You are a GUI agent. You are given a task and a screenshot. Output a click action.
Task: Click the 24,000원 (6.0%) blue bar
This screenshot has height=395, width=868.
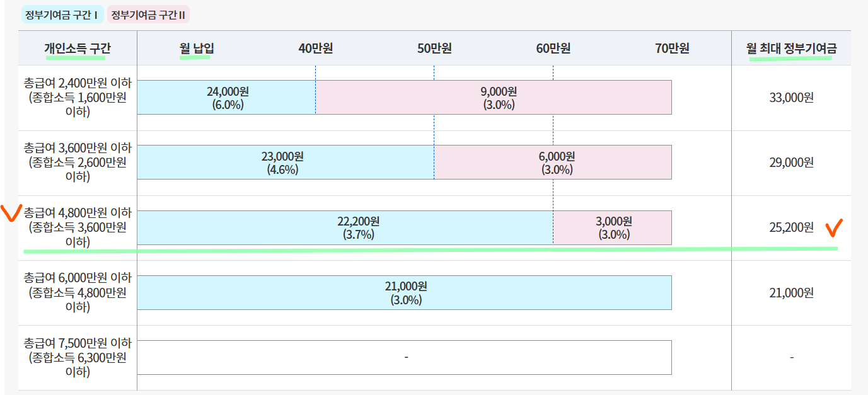point(226,98)
